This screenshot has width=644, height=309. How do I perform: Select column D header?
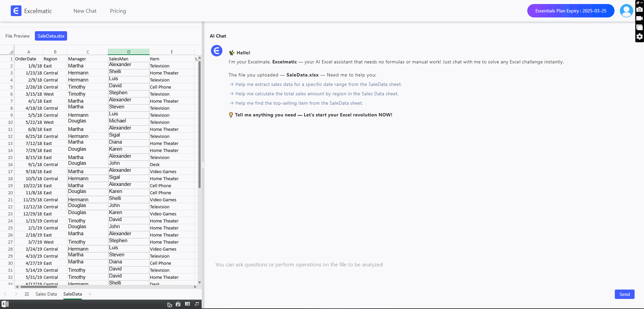point(128,52)
